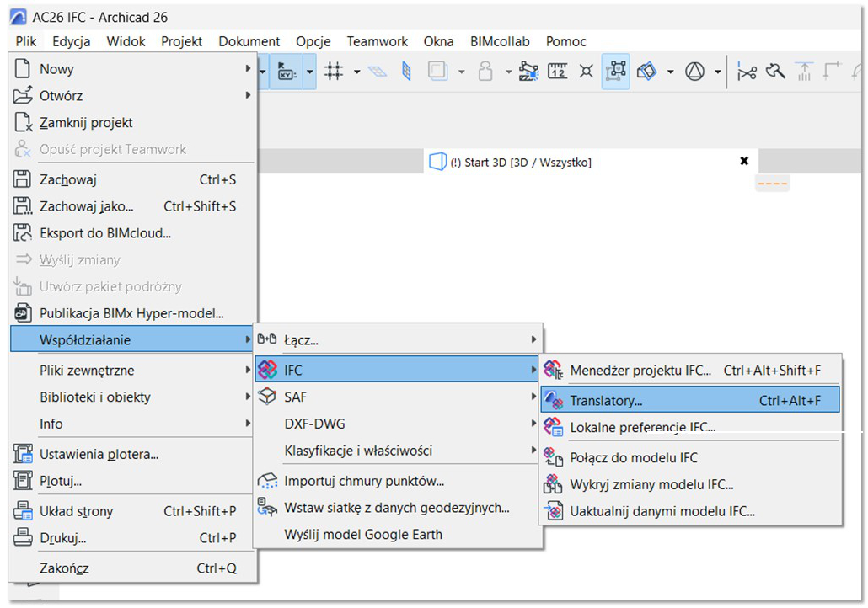Click the Nowy blank document icon
The image size is (868, 608).
22,68
